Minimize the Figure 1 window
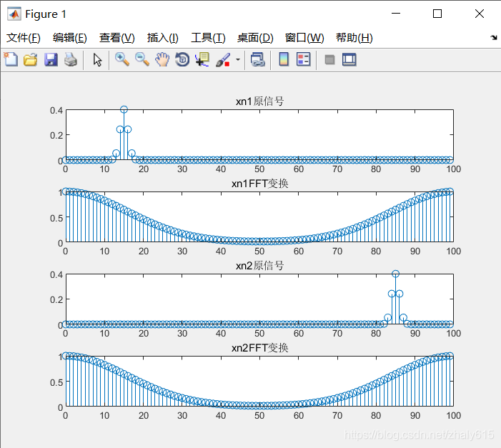501x448 pixels. [396, 14]
